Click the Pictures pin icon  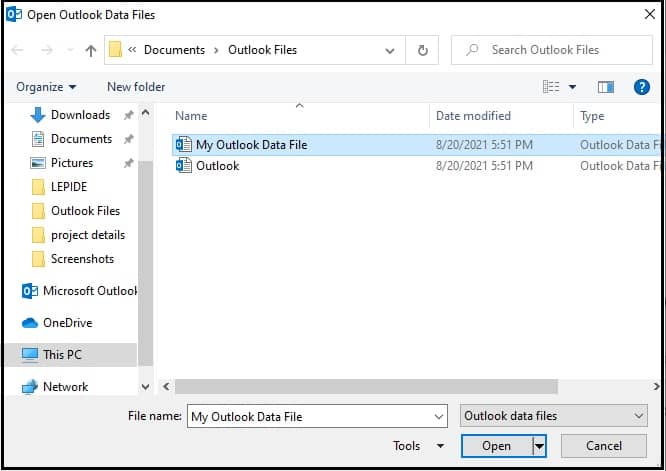point(128,163)
